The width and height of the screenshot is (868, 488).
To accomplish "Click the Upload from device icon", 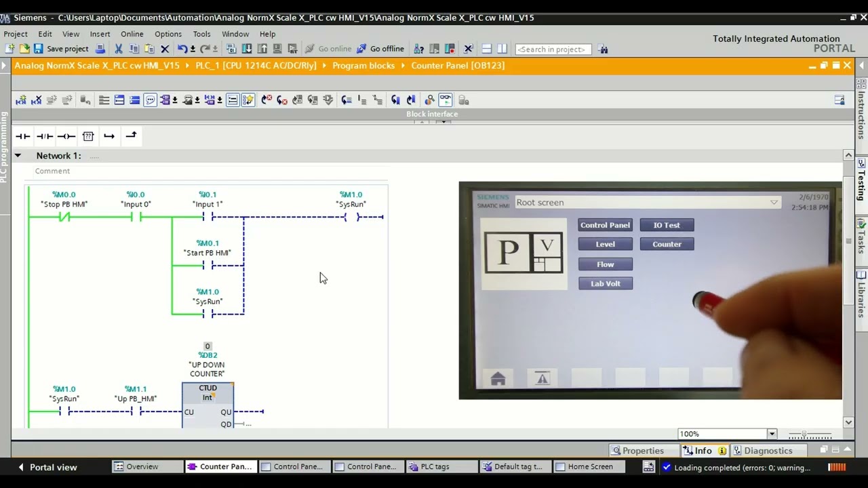I will [x=262, y=49].
